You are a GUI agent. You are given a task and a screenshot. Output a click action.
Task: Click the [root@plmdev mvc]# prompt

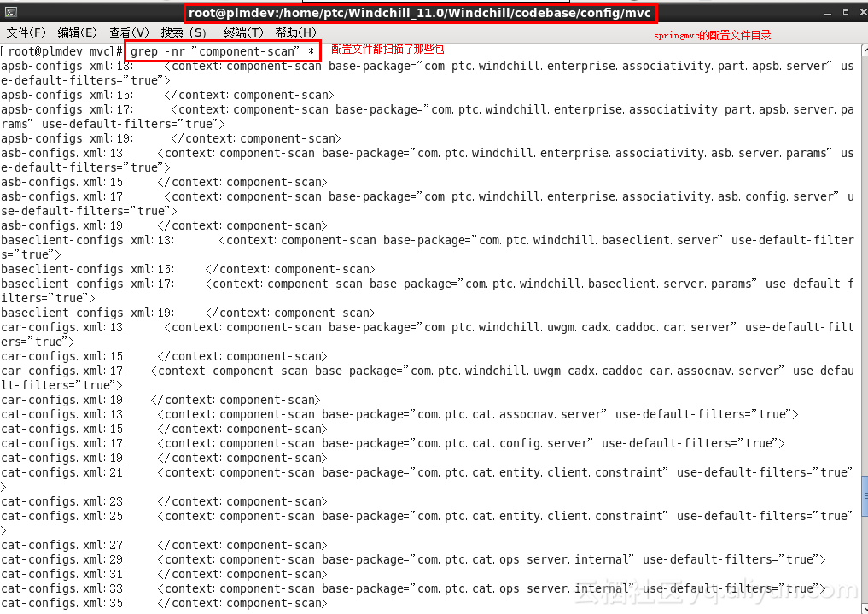point(61,51)
